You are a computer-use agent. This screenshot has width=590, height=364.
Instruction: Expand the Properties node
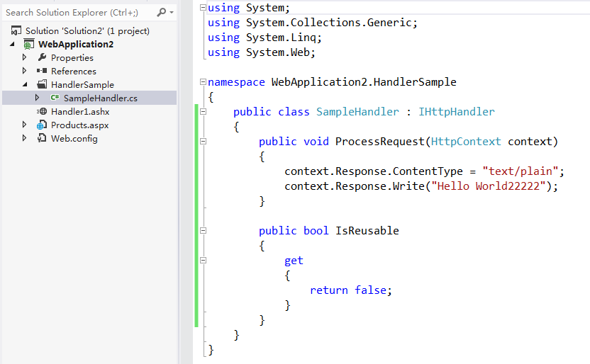(x=24, y=57)
